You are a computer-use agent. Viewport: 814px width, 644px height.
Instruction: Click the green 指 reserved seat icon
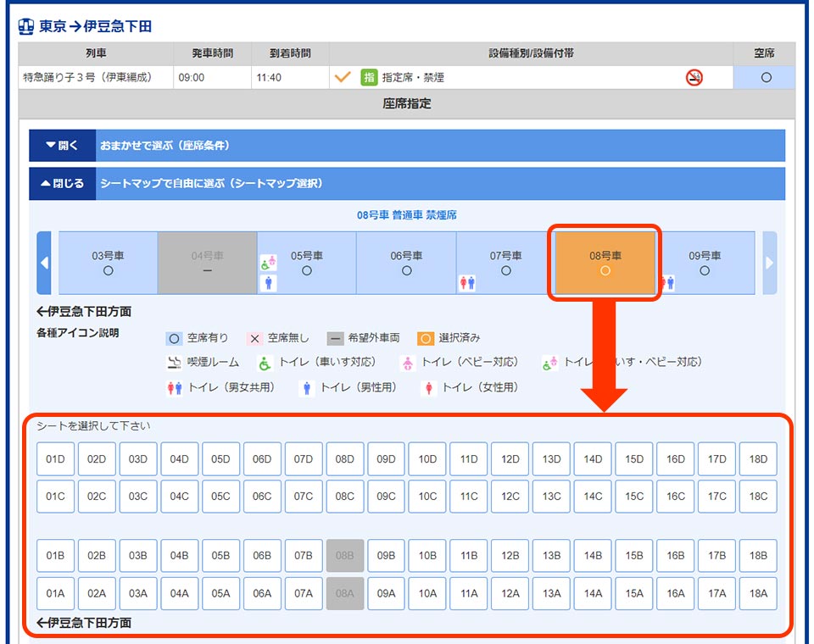point(368,78)
